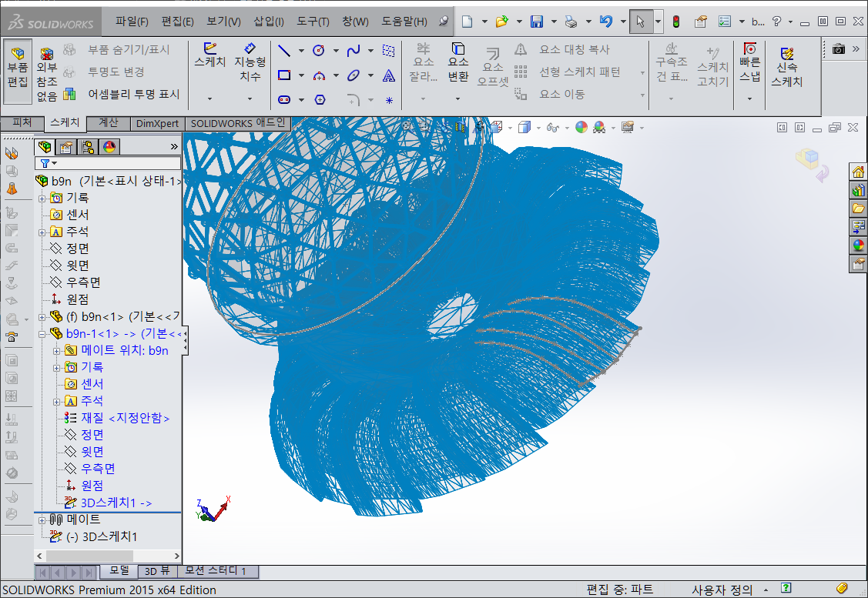Click 요소 이동 (Move Entities)
Viewport: 868px width, 598px height.
(x=549, y=94)
